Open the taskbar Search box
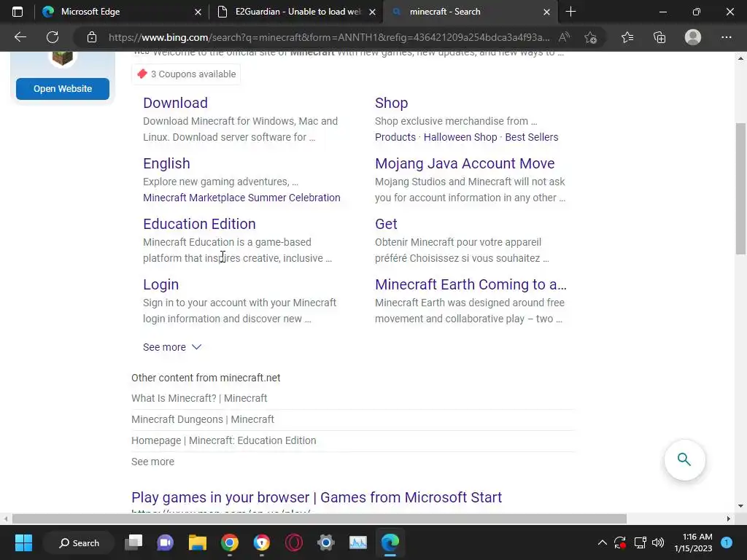 point(79,542)
